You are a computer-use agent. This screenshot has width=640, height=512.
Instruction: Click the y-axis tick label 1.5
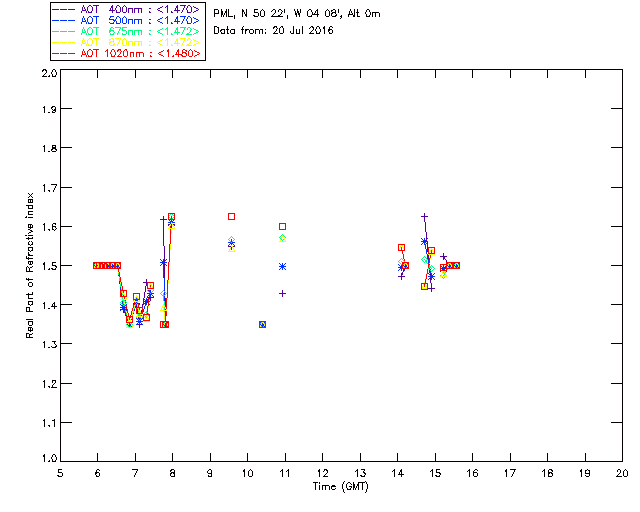click(x=49, y=266)
